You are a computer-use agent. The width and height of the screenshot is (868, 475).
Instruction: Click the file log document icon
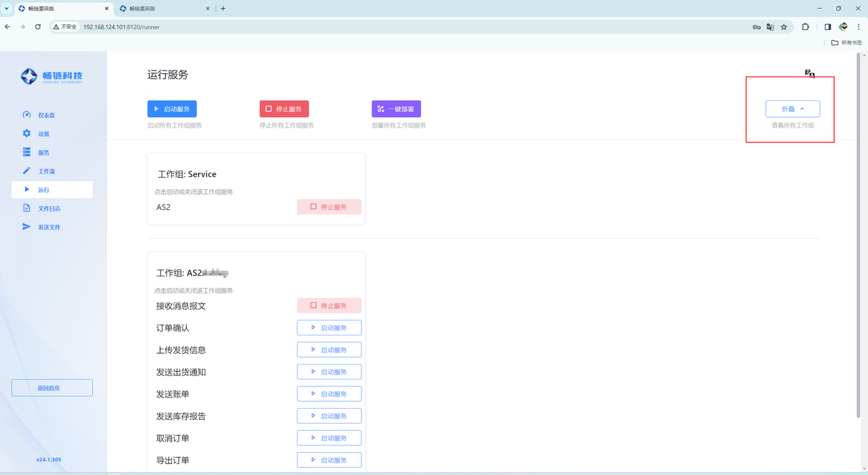26,208
